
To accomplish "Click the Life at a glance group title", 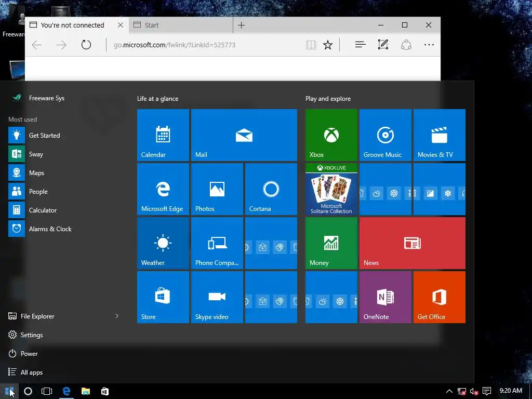I will tap(157, 99).
